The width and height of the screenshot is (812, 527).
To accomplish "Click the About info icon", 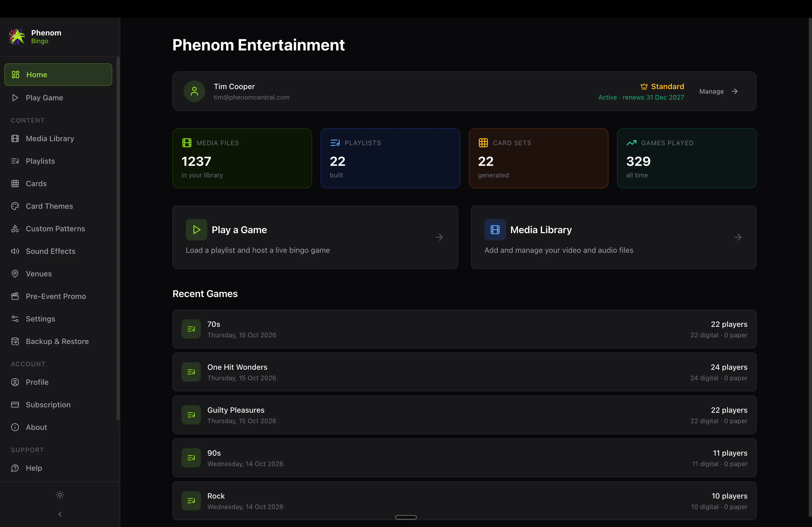I will click(15, 427).
